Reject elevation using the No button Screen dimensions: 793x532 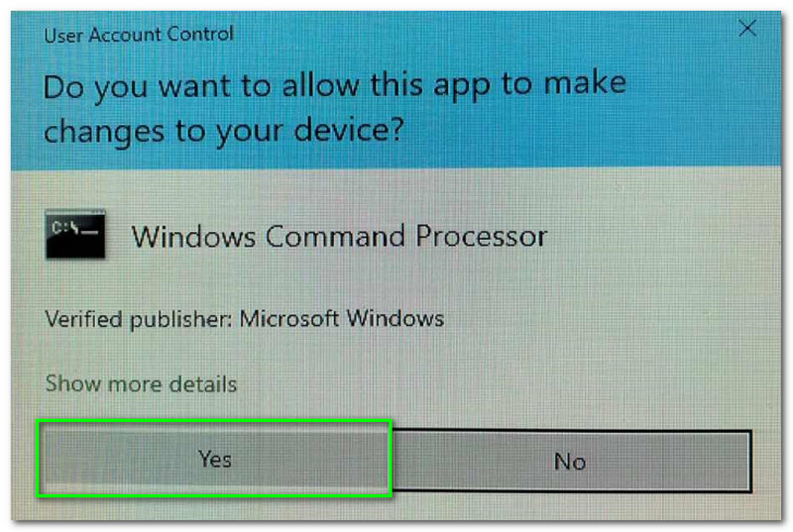[571, 461]
